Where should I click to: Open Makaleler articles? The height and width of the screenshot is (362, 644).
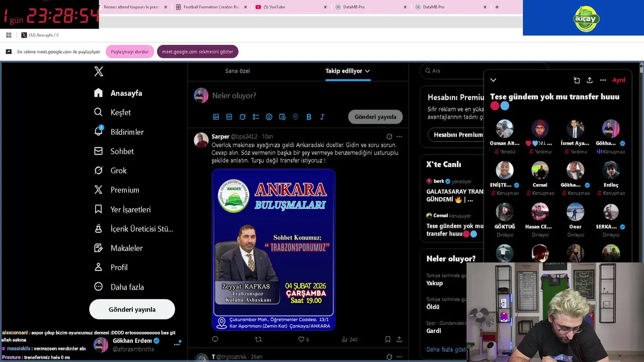pyautogui.click(x=119, y=248)
